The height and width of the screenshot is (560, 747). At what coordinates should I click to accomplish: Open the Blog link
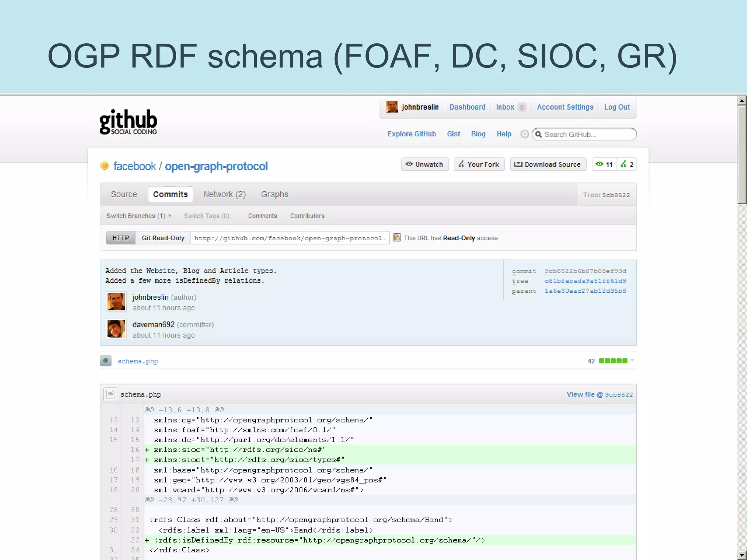click(x=478, y=134)
